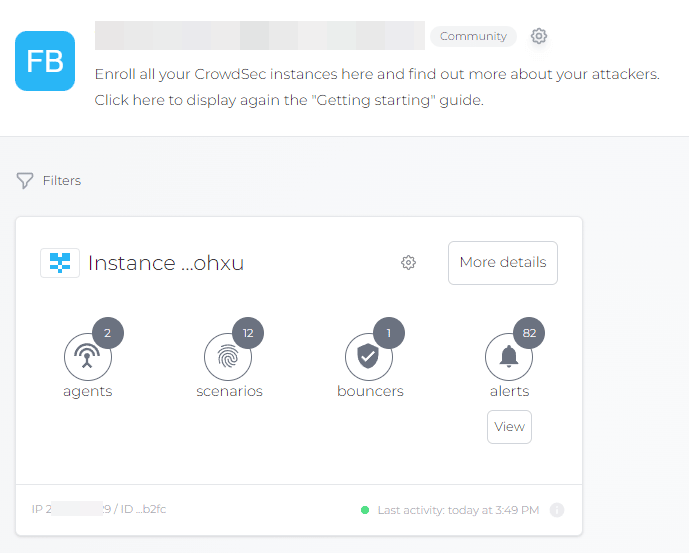Click the scenarios count badge showing 12
The width and height of the screenshot is (689, 553).
click(247, 333)
